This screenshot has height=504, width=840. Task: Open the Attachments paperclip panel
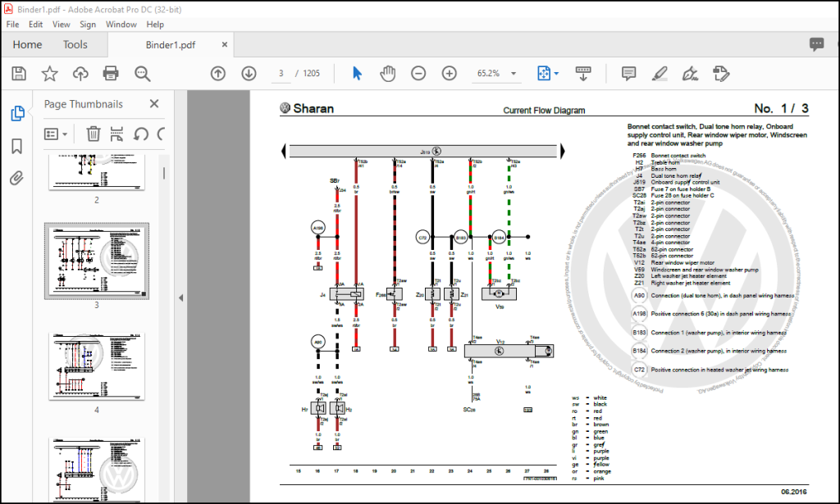tap(17, 178)
